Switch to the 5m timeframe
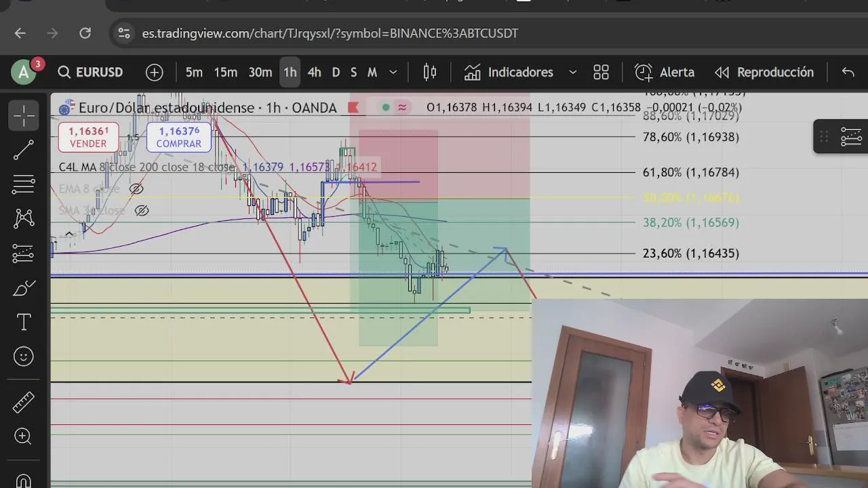This screenshot has height=488, width=868. tap(194, 72)
